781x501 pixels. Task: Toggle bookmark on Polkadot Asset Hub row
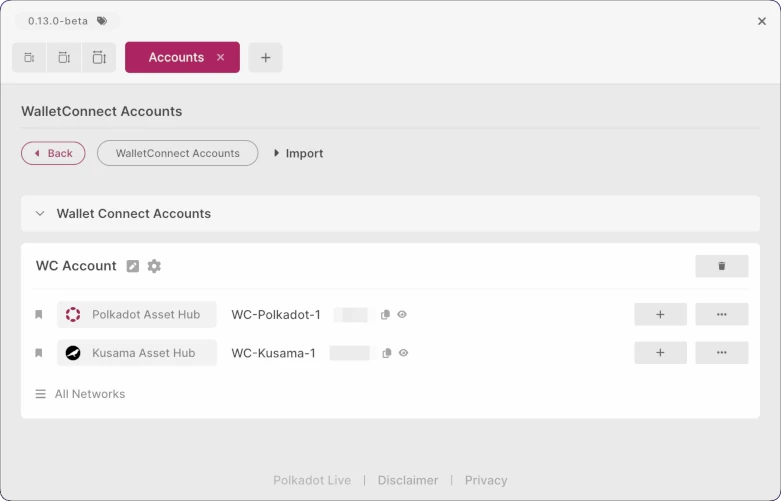pos(39,315)
